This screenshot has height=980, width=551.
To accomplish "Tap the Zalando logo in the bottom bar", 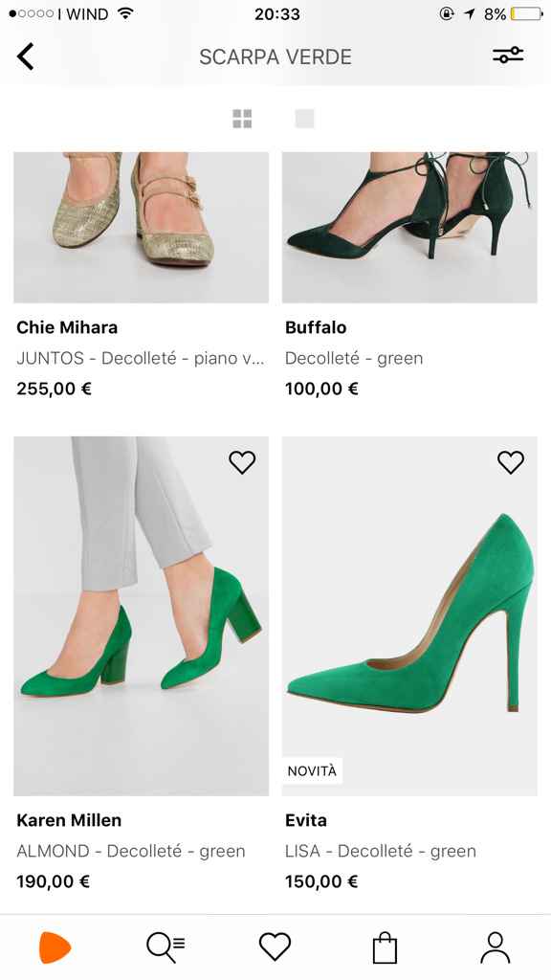I will [55, 946].
